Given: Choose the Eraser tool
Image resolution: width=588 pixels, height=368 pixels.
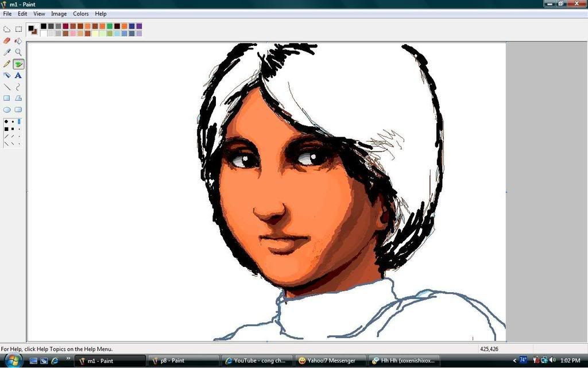Looking at the screenshot, I should (7, 41).
